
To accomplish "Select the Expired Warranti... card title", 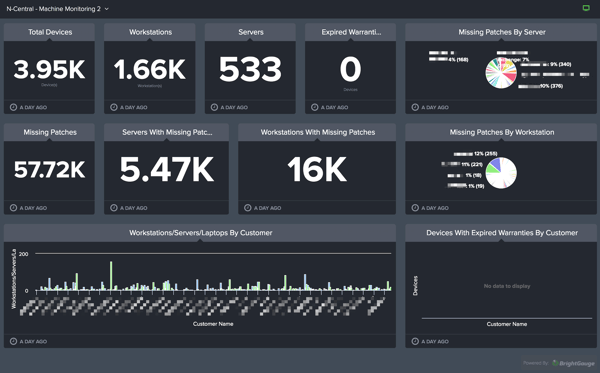I will point(351,32).
